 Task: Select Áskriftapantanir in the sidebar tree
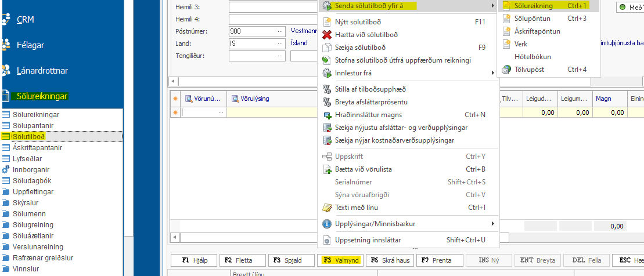[x=37, y=148]
